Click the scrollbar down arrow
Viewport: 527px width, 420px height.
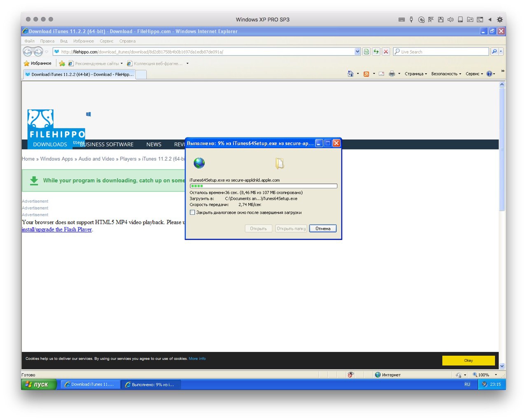point(502,366)
